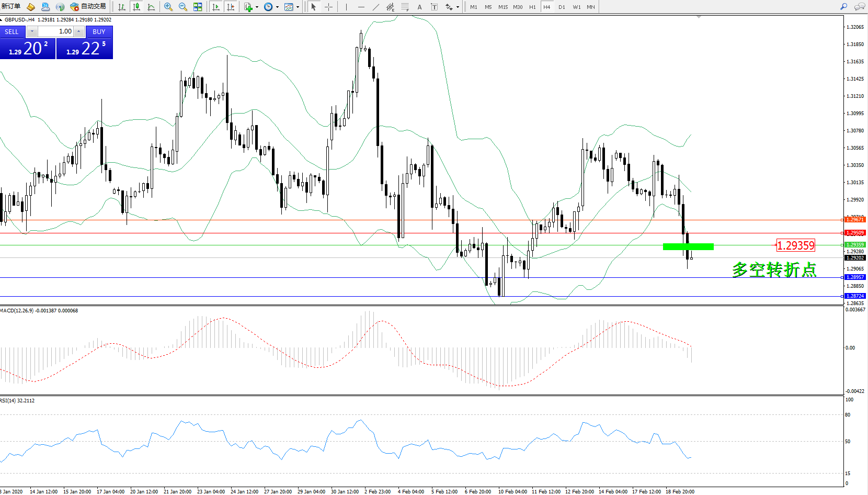Pick the horizontal line drawing tool
Viewport: 868px width, 495px height.
[361, 7]
